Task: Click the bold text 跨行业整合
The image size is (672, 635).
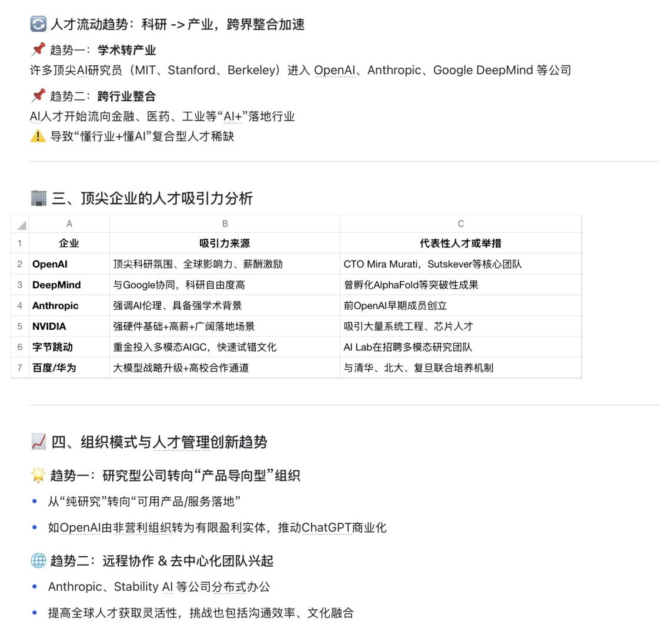Action: click(x=126, y=96)
